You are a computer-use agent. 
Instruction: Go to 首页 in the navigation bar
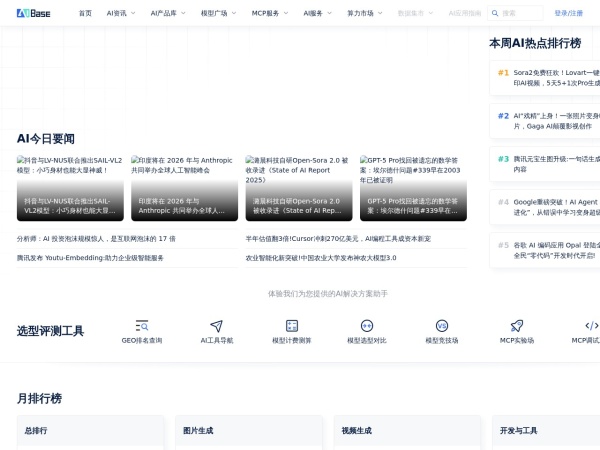point(85,13)
